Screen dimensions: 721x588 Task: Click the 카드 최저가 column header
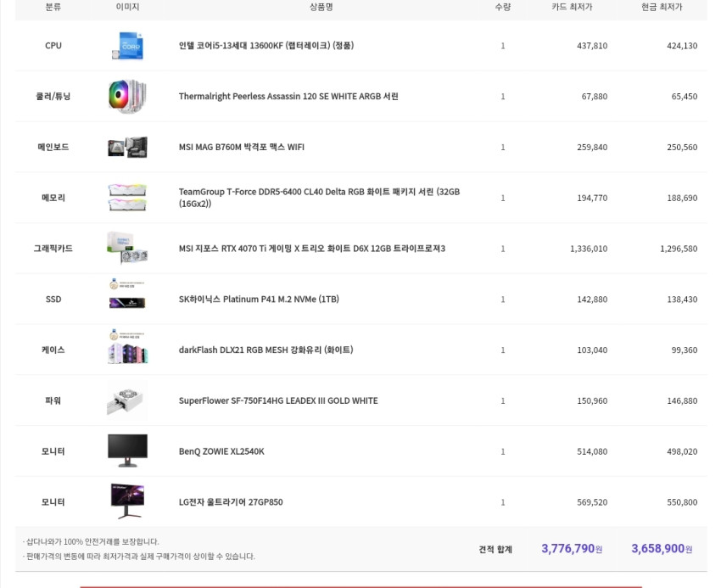pos(572,7)
